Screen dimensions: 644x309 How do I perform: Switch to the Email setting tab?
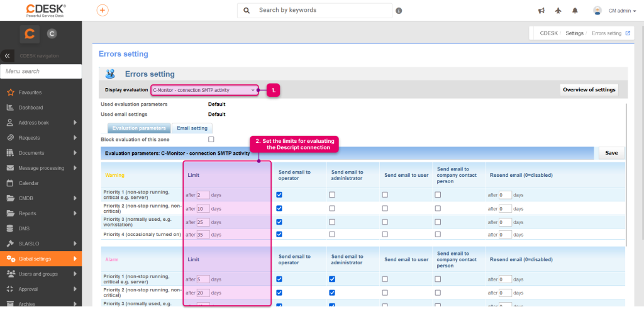click(x=192, y=128)
